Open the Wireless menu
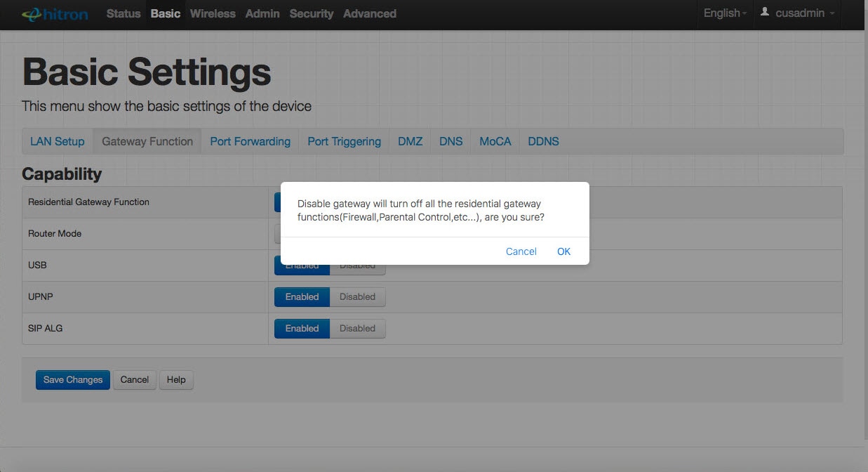 coord(213,13)
